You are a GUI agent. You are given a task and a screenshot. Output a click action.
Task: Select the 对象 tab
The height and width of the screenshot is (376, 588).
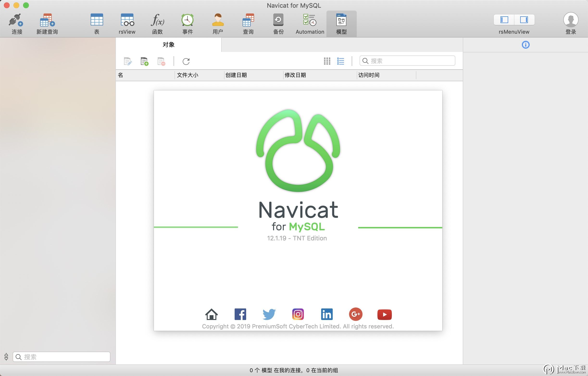(x=169, y=45)
